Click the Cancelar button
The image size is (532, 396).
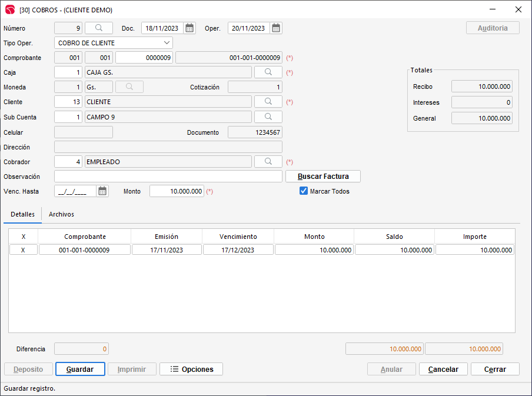443,369
